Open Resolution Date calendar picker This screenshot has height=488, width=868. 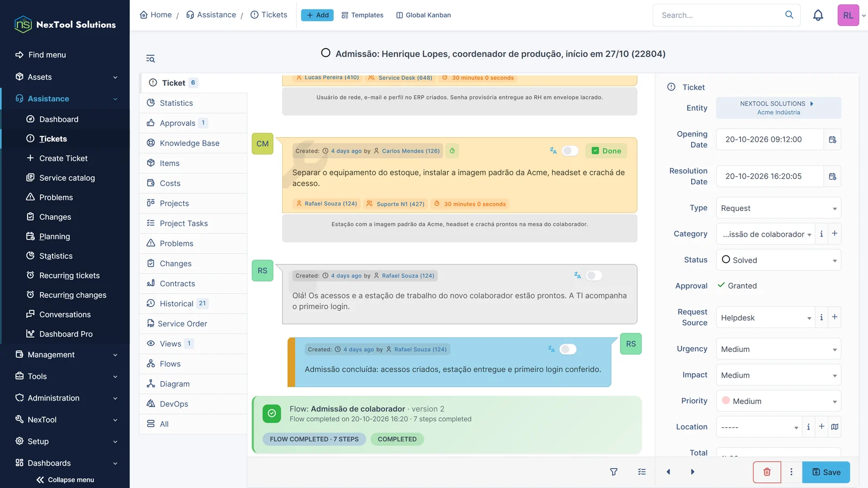click(x=833, y=176)
